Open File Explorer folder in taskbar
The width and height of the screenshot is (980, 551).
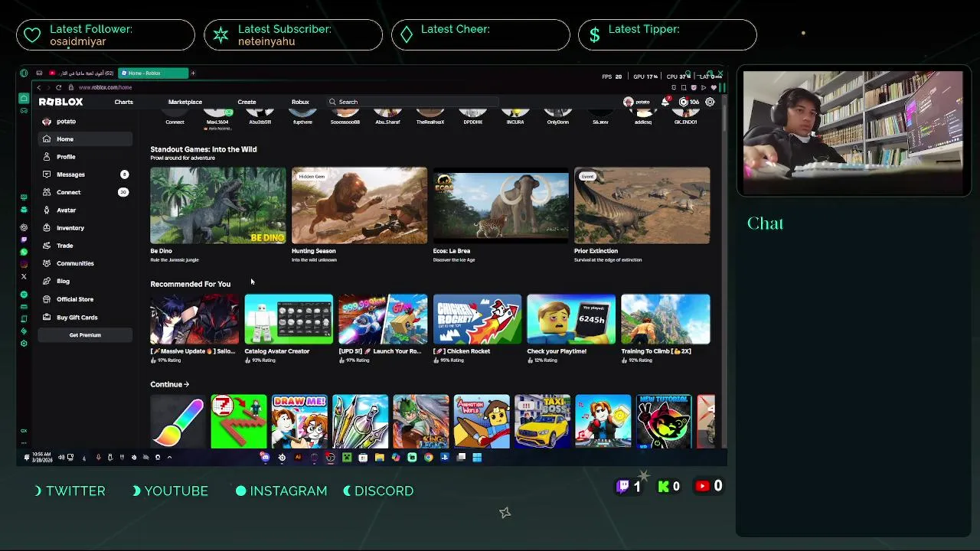[x=380, y=458]
